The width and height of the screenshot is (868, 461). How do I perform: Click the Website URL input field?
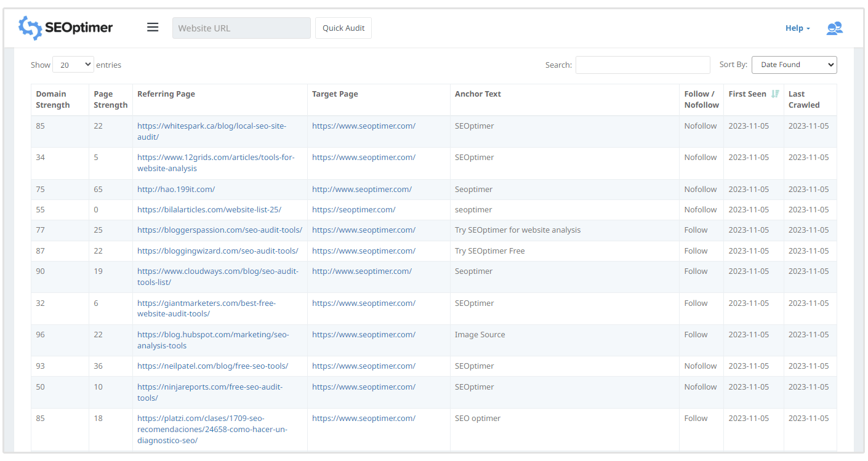(241, 28)
